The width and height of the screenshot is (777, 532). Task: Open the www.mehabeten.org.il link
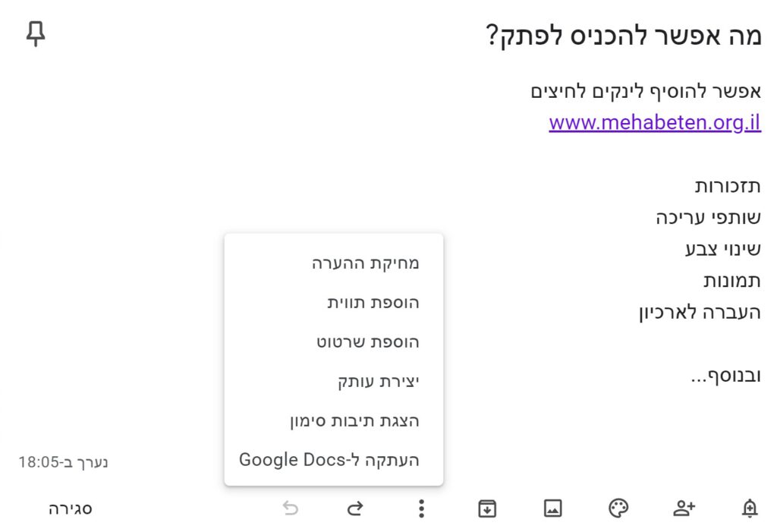point(655,122)
